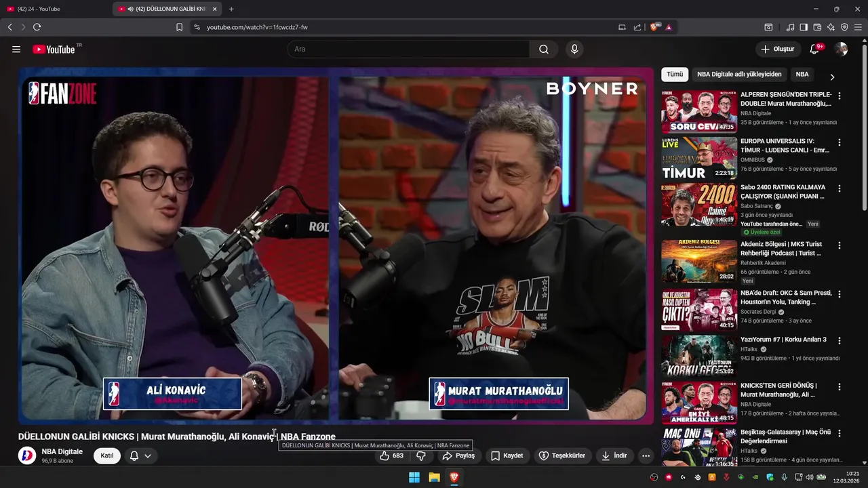Viewport: 868px width, 488px height.
Task: Open the Brave playlist music note icon
Action: tap(790, 27)
